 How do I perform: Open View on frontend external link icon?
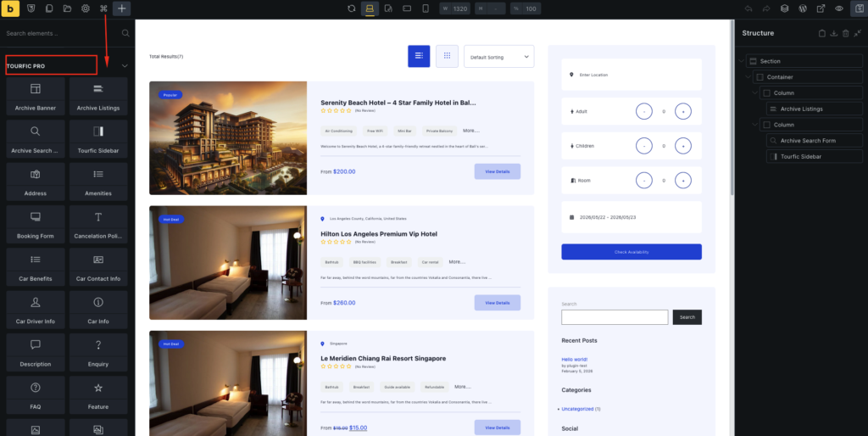pyautogui.click(x=821, y=8)
